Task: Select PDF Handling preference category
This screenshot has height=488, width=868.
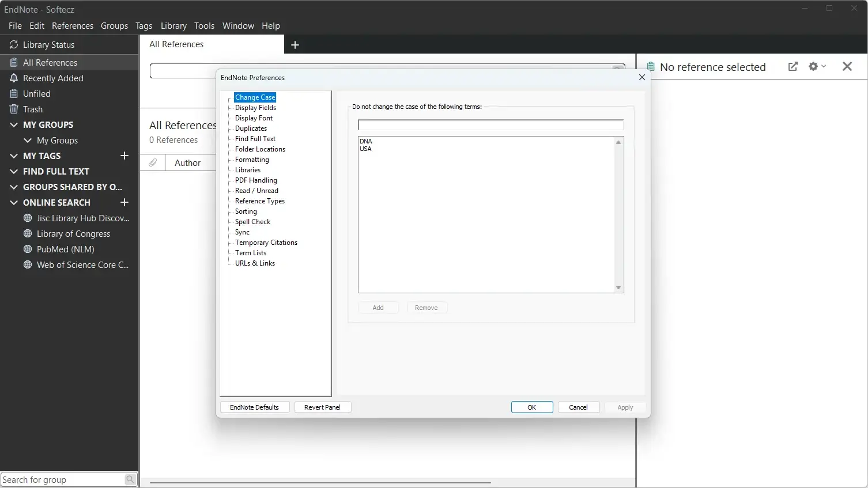Action: pos(256,180)
